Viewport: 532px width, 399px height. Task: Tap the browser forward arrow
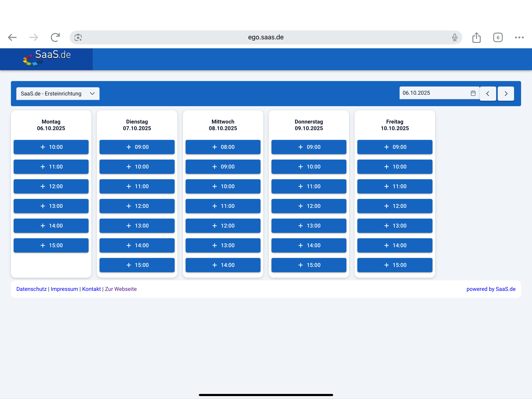pos(34,37)
